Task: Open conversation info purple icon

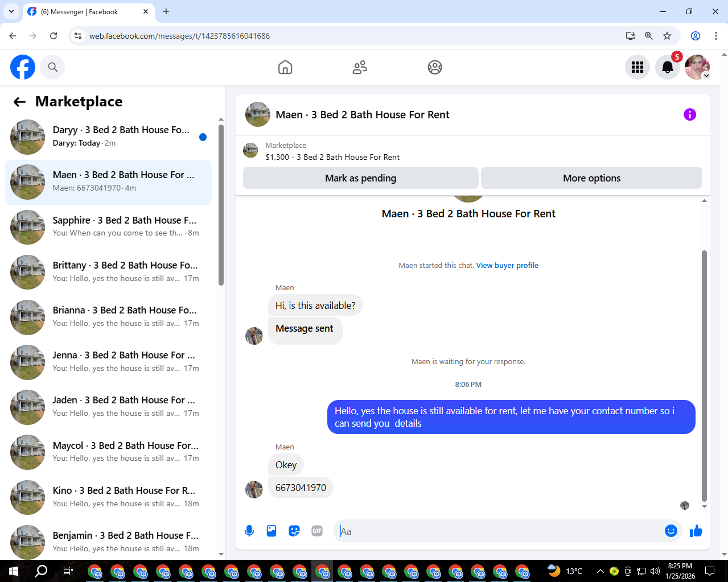Action: 690,114
